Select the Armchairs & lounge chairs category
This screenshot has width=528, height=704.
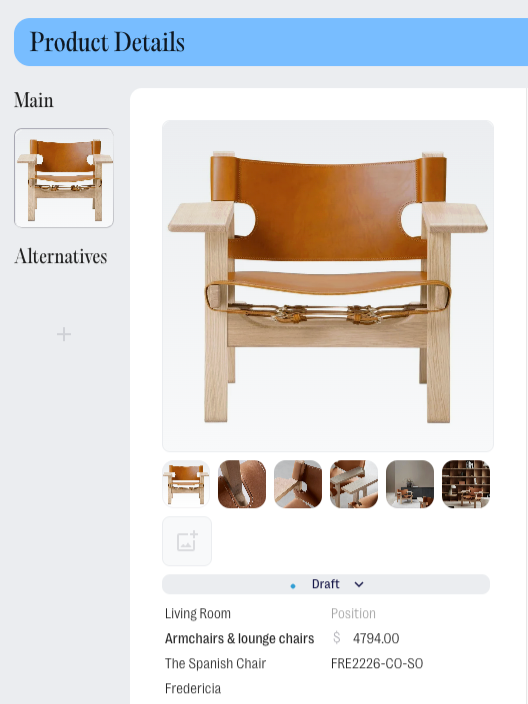(x=239, y=638)
